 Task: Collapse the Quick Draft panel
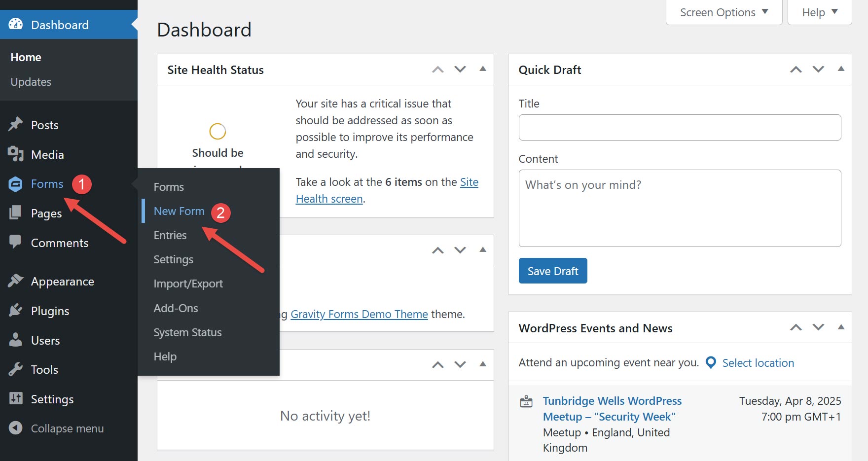pos(841,69)
